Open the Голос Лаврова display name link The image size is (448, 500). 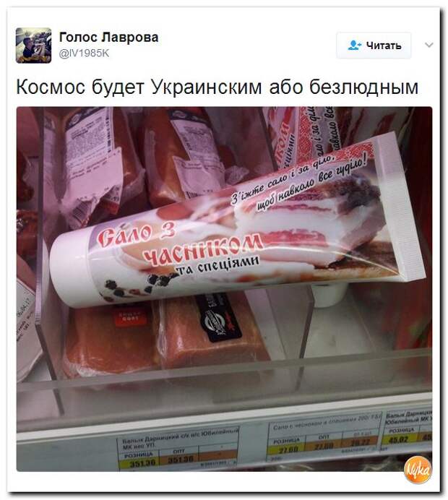pos(108,38)
